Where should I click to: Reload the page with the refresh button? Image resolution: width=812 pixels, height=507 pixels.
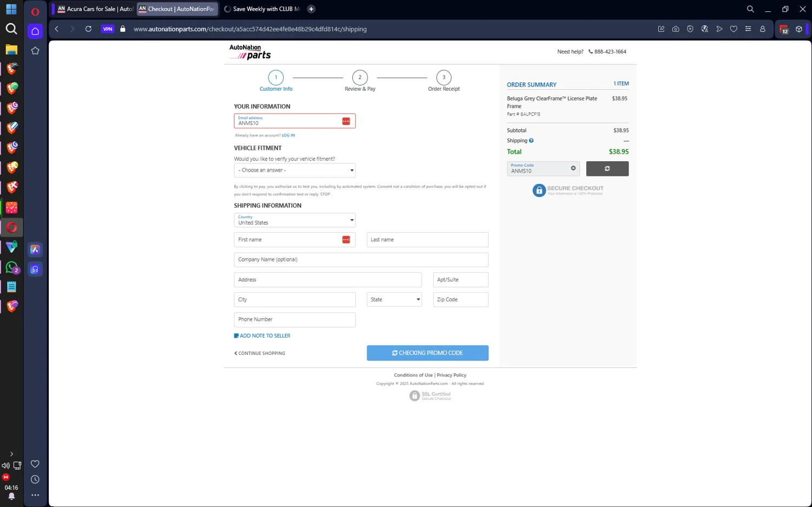(89, 29)
